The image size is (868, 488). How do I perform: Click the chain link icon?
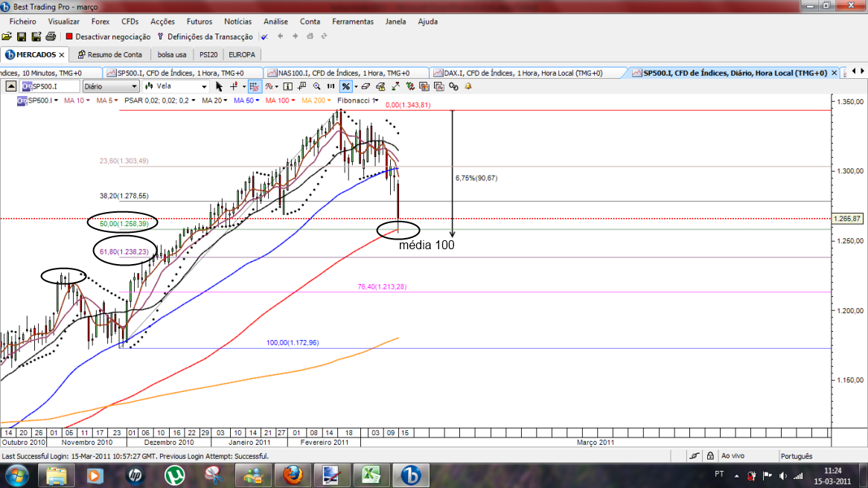(454, 86)
